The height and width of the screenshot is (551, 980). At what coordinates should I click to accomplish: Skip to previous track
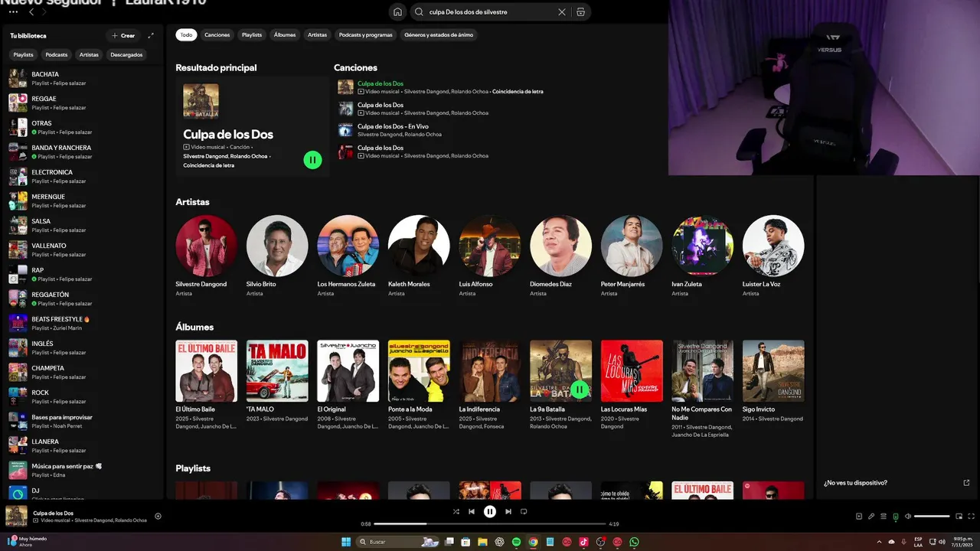472,511
